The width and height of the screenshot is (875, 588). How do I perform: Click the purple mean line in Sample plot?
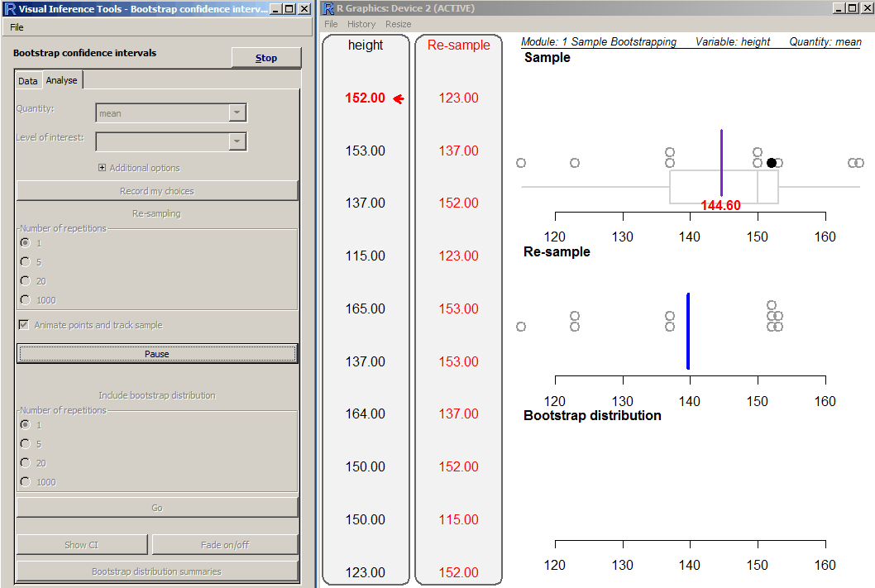click(722, 161)
